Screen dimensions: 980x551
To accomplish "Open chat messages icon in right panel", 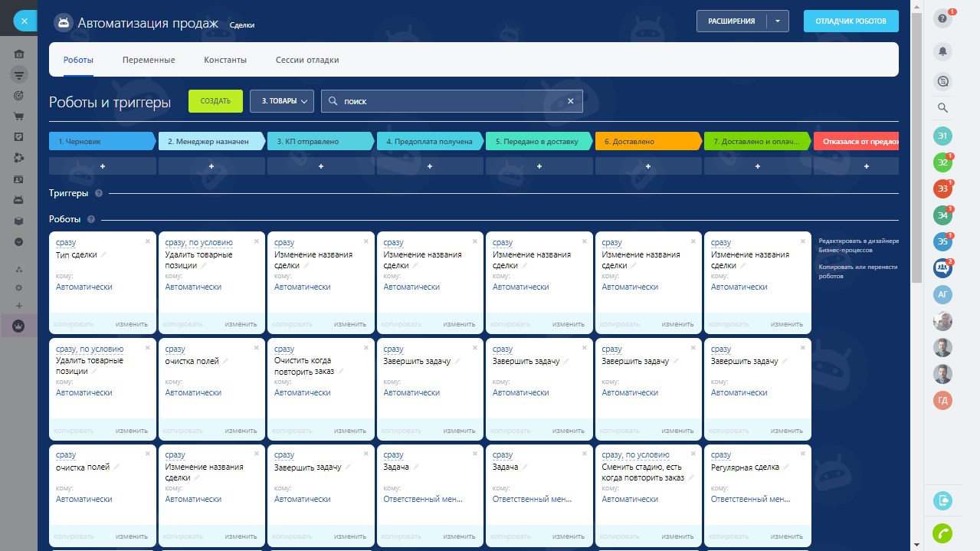I will [x=943, y=80].
